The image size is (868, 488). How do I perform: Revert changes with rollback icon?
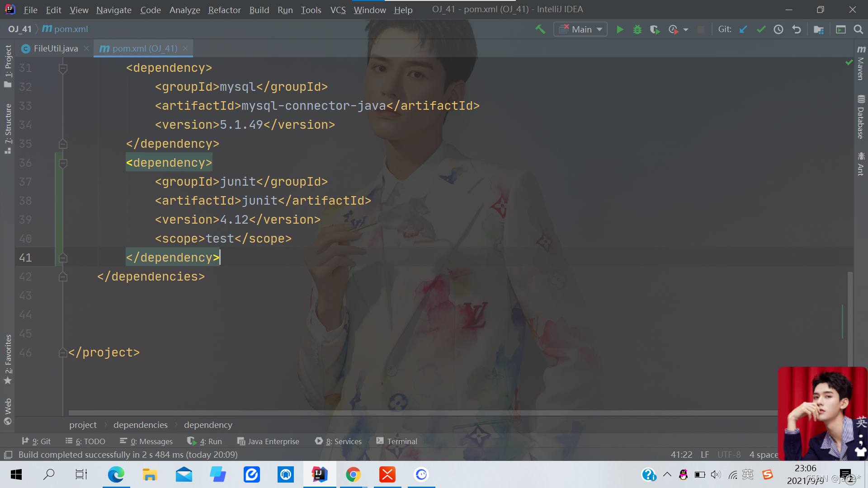(797, 29)
